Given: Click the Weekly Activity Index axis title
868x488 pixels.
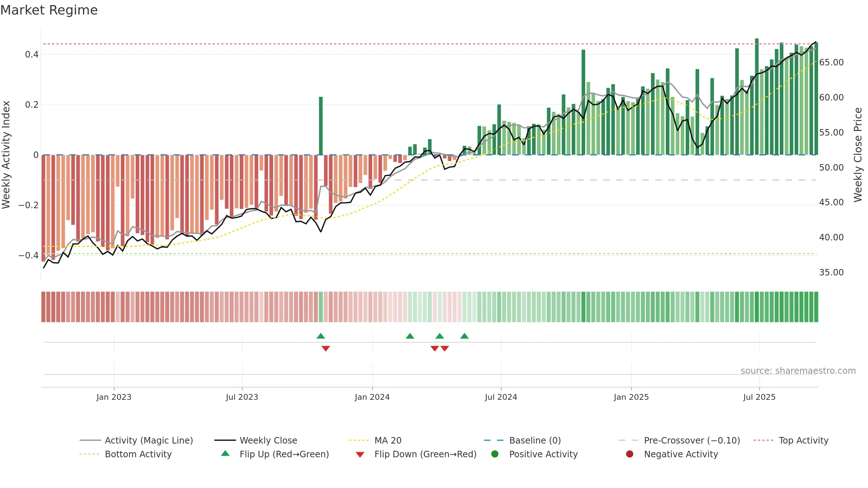Looking at the screenshot, I should tap(6, 155).
